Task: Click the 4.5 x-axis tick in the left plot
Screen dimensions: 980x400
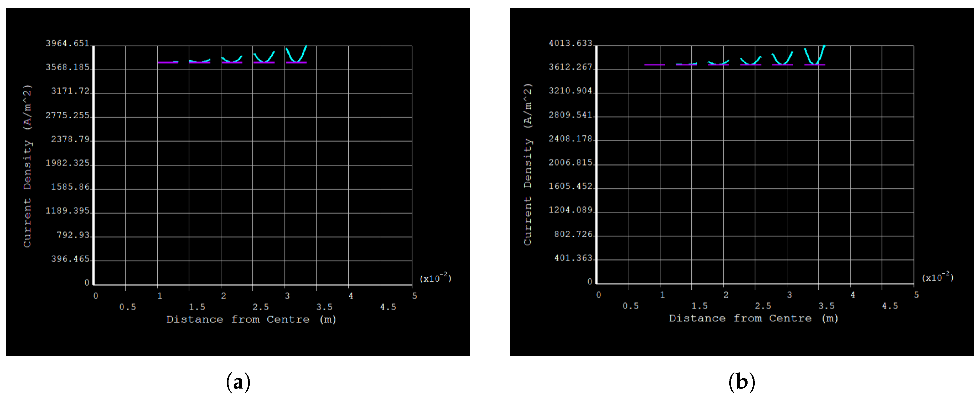Action: 388,307
